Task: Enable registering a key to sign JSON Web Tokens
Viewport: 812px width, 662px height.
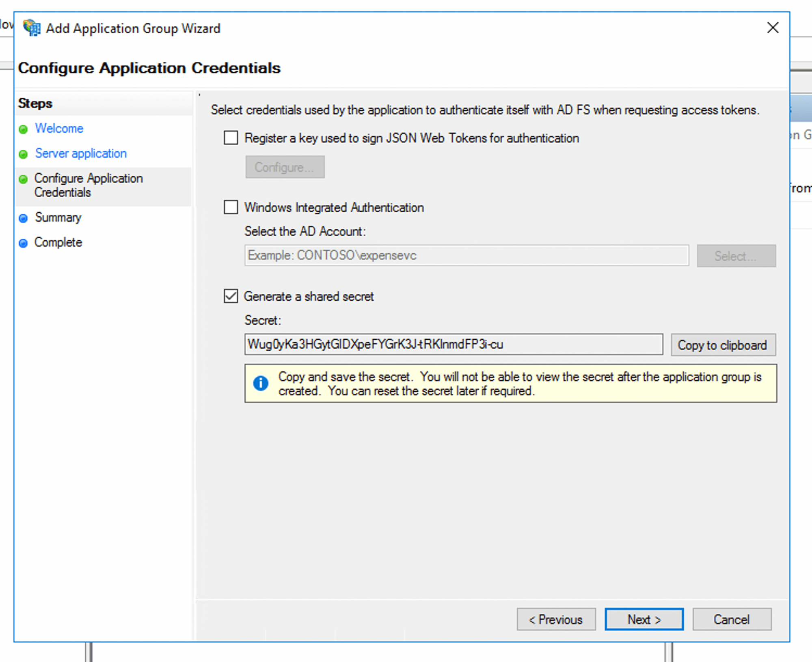Action: 231,138
